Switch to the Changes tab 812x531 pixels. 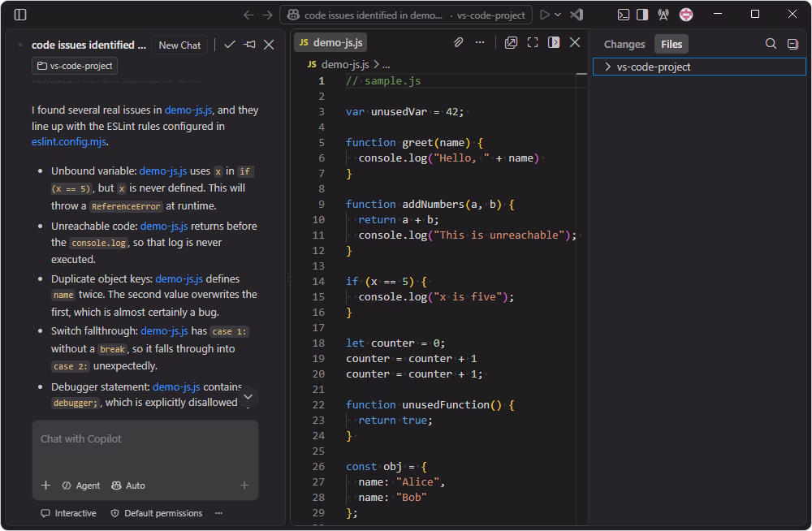pyautogui.click(x=624, y=44)
